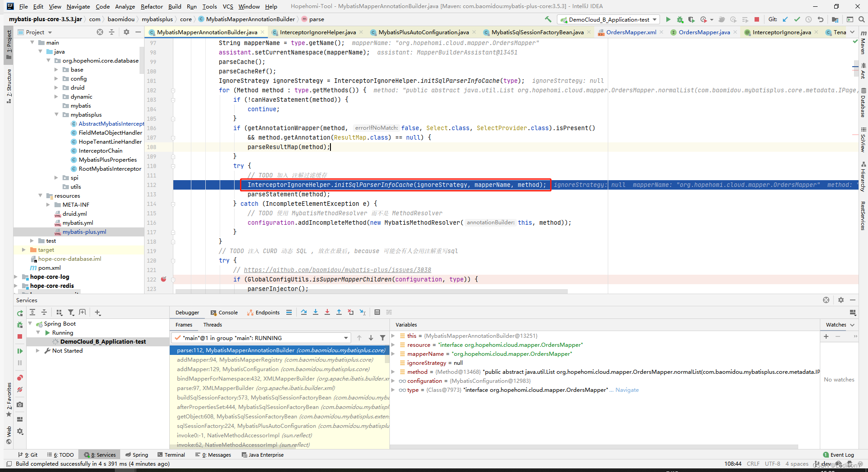Open Maven side tool window

click(863, 43)
